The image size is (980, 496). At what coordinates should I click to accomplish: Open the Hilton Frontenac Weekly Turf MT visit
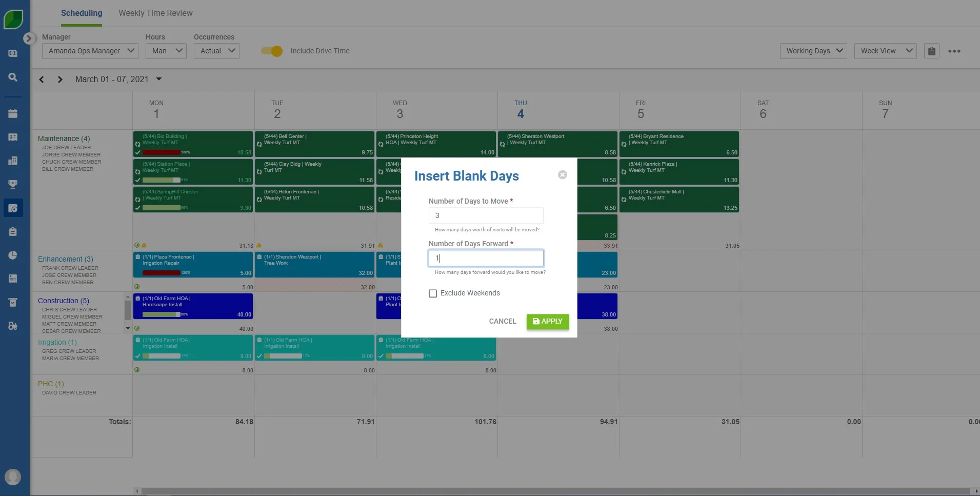point(314,200)
